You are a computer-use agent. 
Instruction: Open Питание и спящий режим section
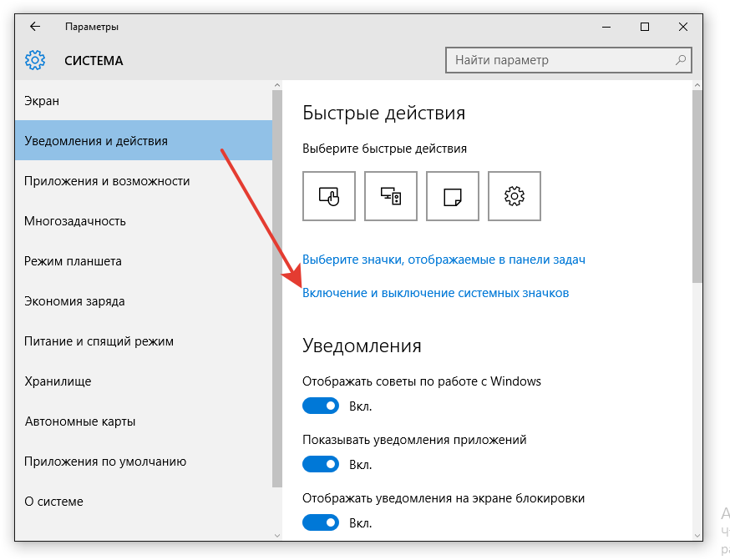tap(144, 341)
